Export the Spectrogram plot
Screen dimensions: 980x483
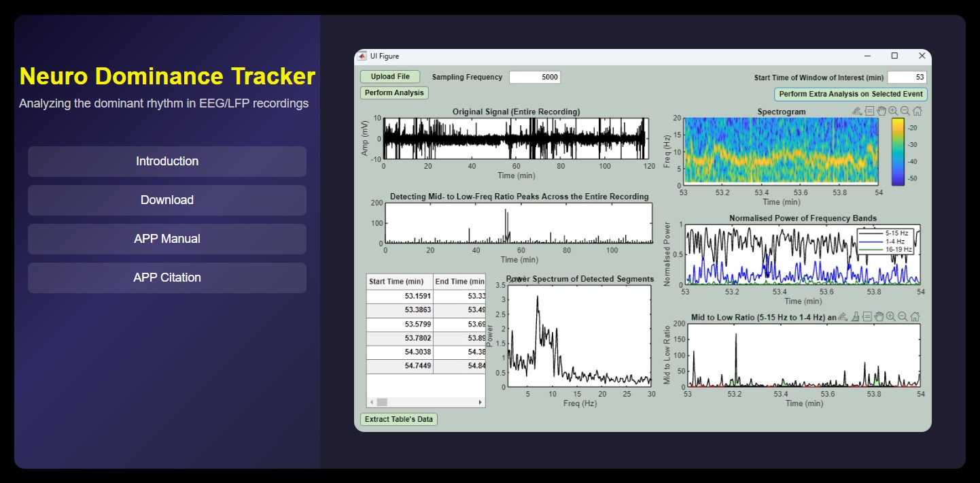click(x=858, y=110)
